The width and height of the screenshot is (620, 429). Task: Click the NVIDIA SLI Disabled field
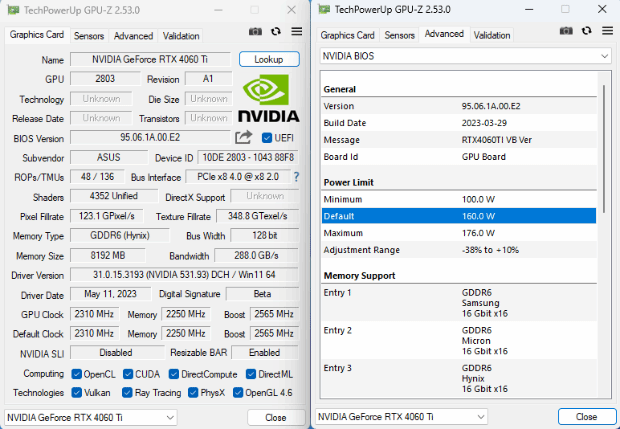[117, 353]
